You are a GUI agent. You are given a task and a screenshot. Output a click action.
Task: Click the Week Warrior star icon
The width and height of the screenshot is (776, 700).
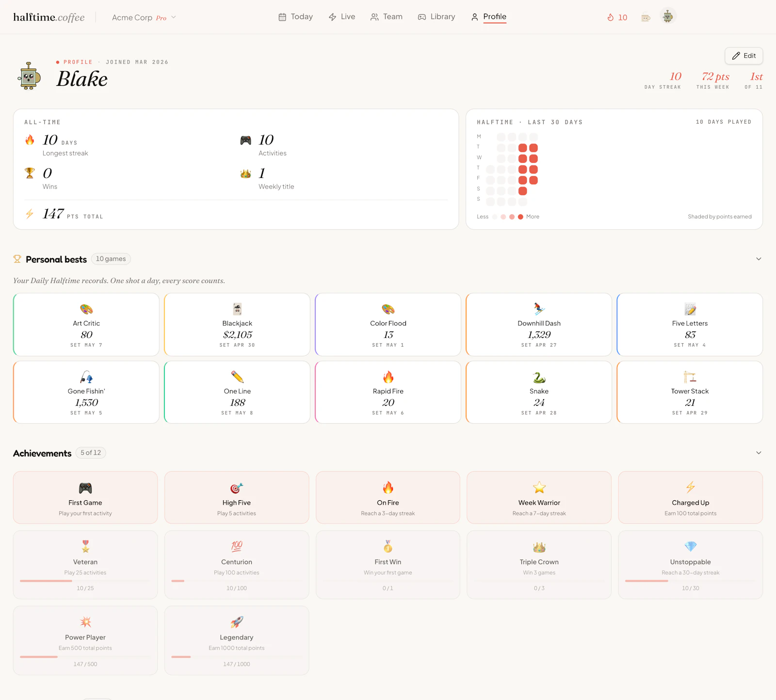(x=539, y=488)
